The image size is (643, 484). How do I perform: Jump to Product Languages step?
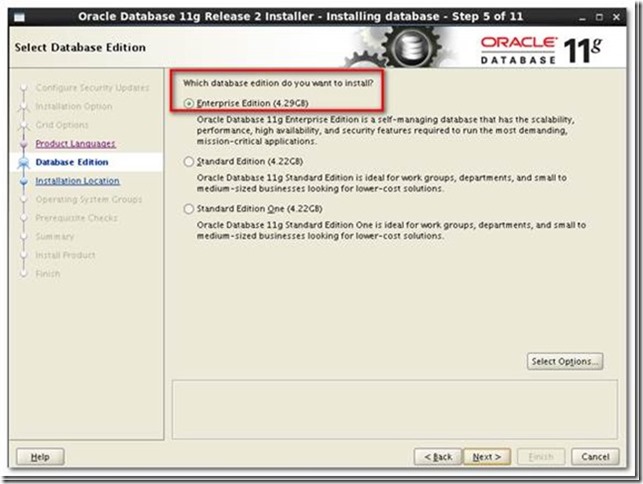coord(75,144)
